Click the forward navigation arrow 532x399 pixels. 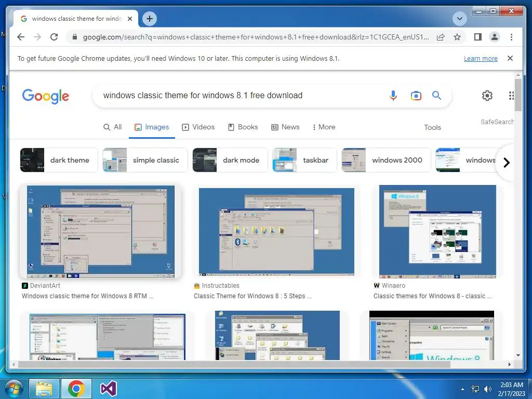(37, 37)
